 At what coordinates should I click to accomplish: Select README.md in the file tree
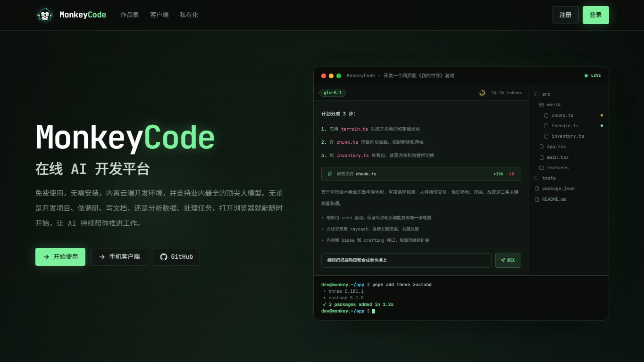[x=569, y=199]
